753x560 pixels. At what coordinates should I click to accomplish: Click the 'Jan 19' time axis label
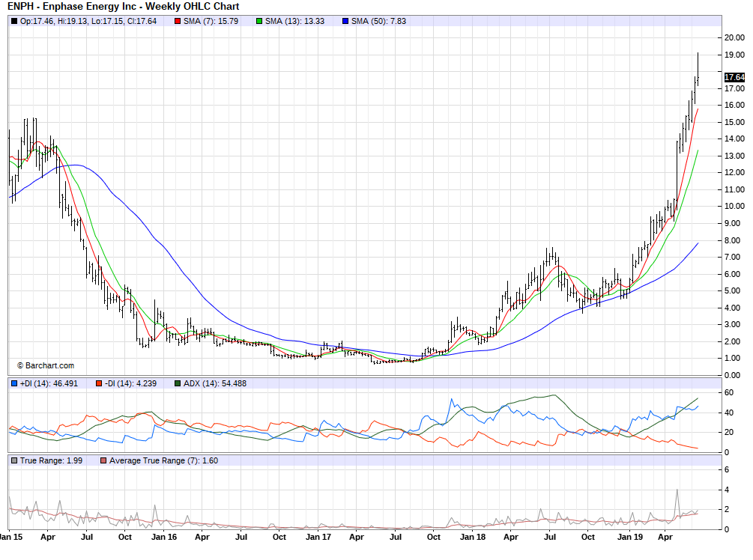pyautogui.click(x=630, y=537)
